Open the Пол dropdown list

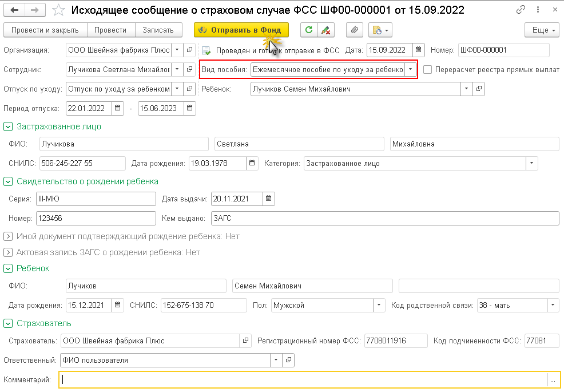379,305
